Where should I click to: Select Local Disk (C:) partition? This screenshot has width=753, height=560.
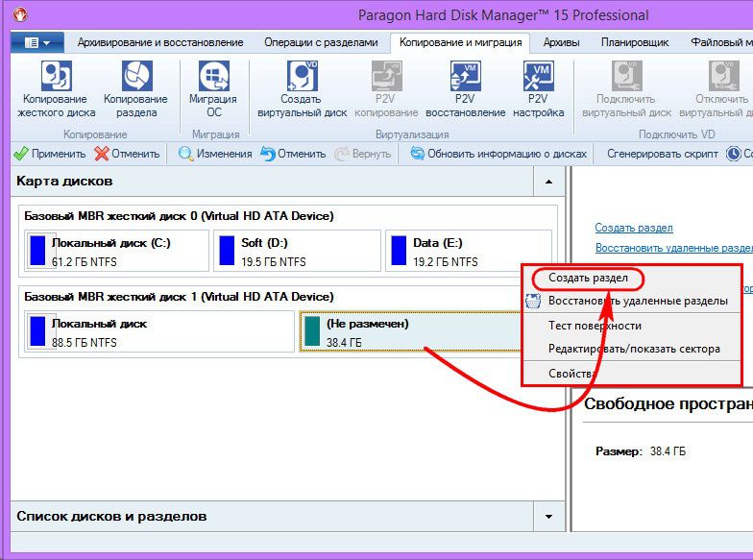[116, 252]
